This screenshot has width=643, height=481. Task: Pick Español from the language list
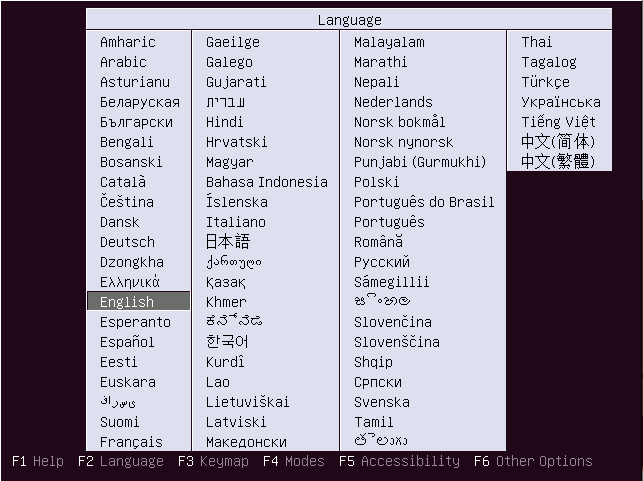click(127, 342)
